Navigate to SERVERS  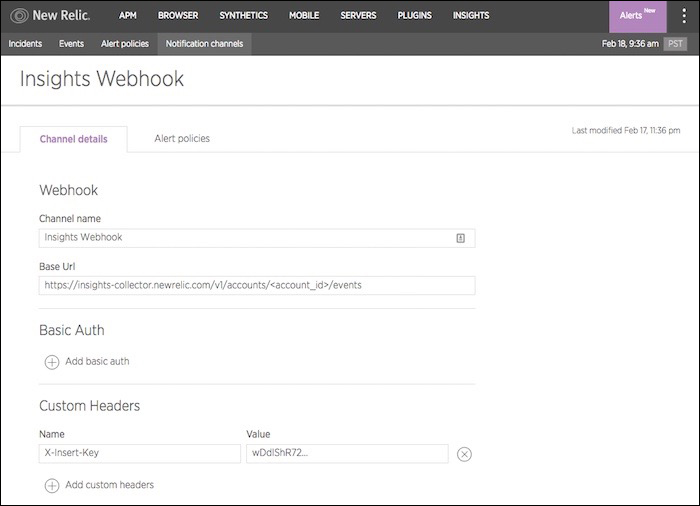pos(358,16)
